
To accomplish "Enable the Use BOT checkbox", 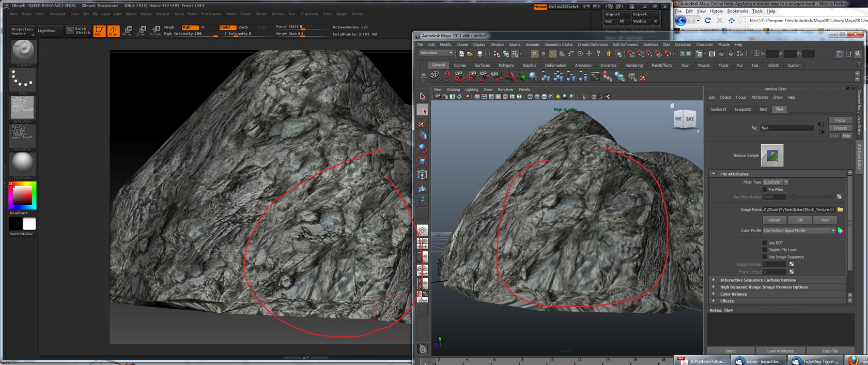I will point(765,242).
